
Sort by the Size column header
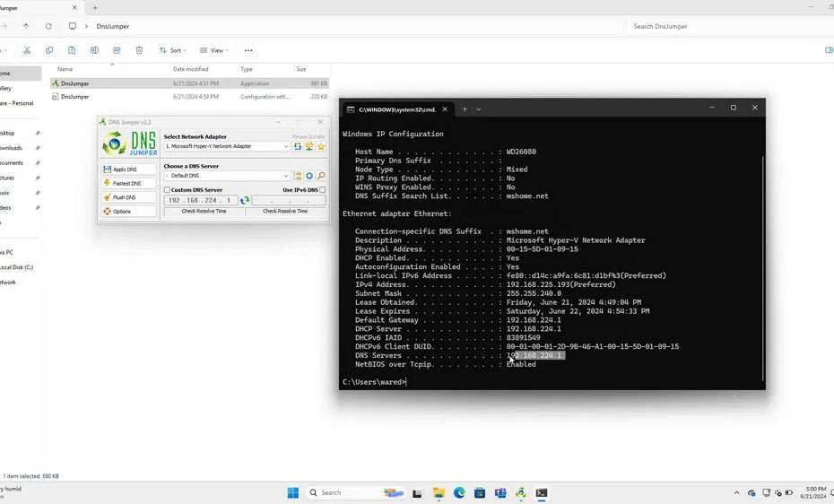coord(301,69)
